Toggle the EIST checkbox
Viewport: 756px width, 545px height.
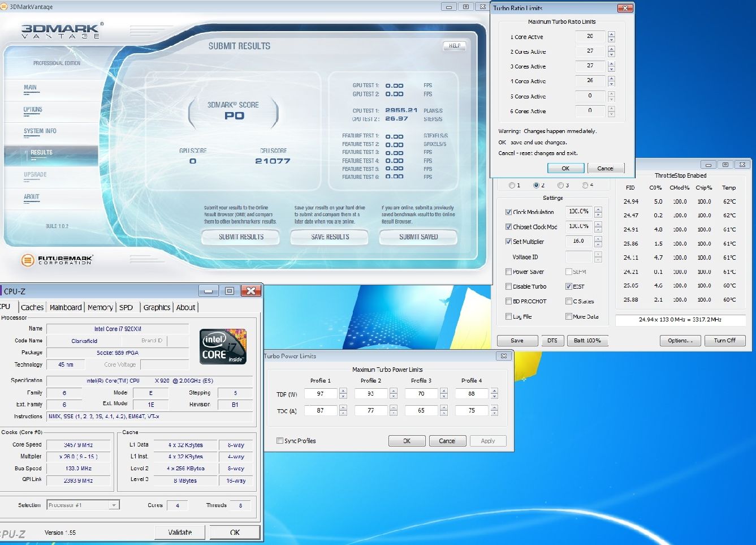[x=569, y=286]
